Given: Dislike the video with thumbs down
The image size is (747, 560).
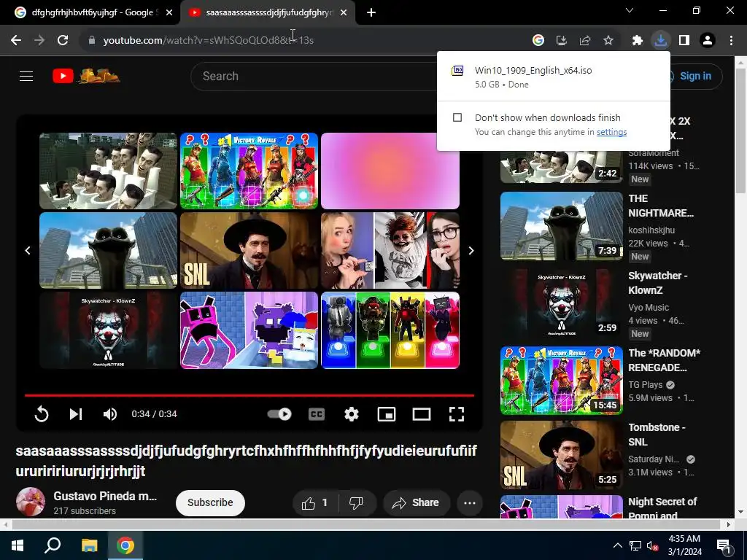Looking at the screenshot, I should point(356,503).
